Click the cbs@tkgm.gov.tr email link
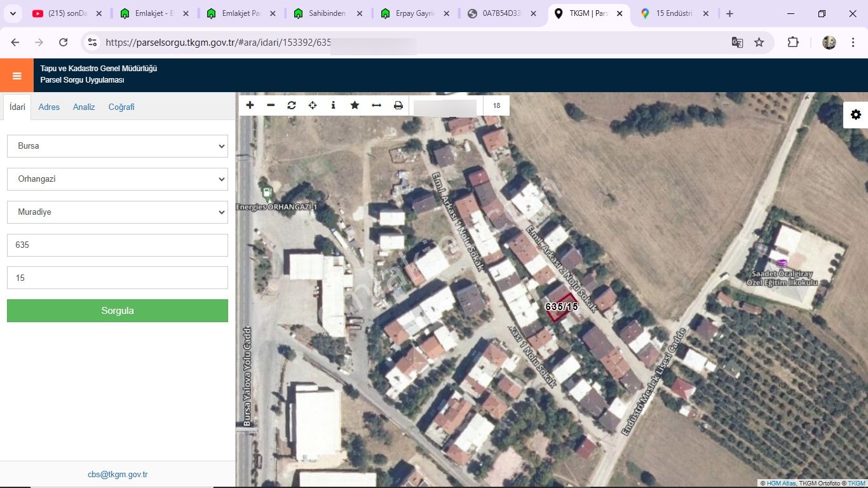The height and width of the screenshot is (488, 868). (118, 475)
